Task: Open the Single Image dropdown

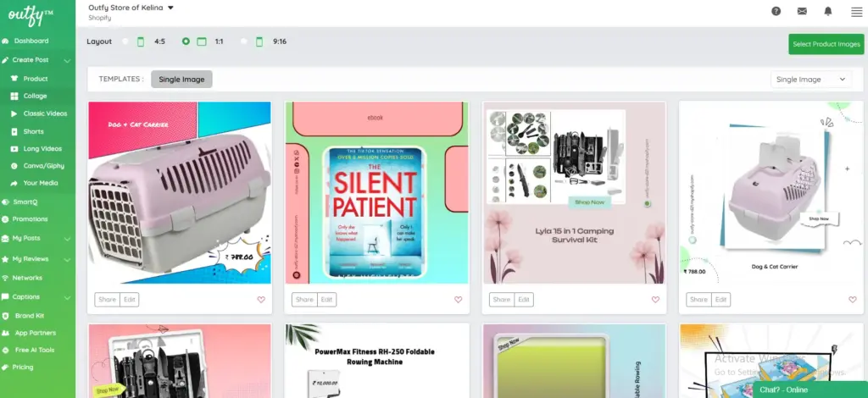Action: tap(810, 80)
